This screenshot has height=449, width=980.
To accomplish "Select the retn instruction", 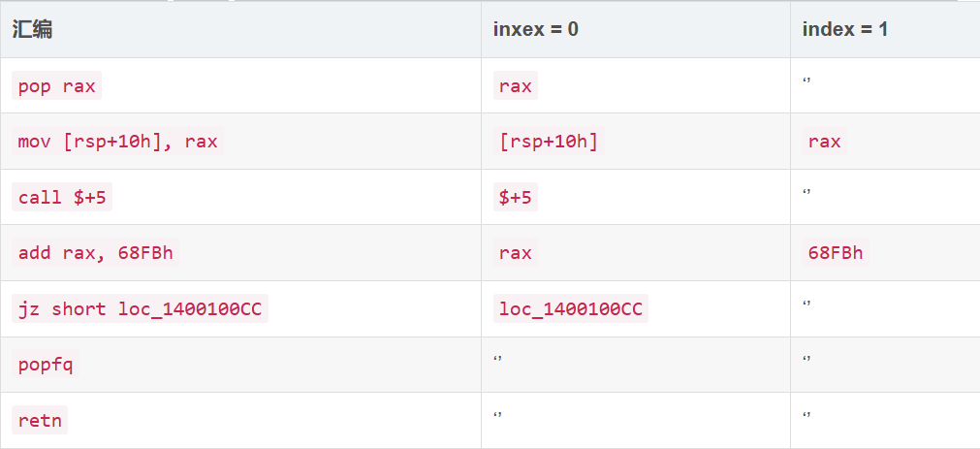I will (x=40, y=421).
